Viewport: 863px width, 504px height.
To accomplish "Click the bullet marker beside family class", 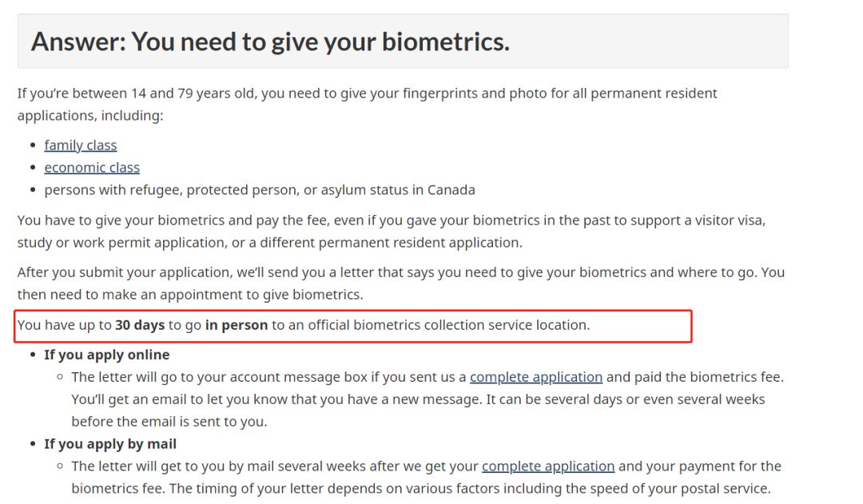I will 33,145.
